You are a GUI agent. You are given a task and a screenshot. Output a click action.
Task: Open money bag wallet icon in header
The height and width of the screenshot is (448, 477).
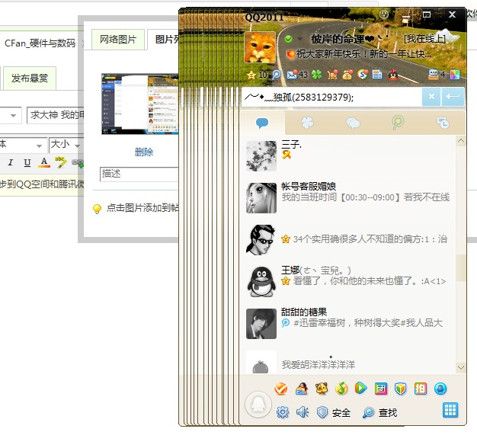347,75
